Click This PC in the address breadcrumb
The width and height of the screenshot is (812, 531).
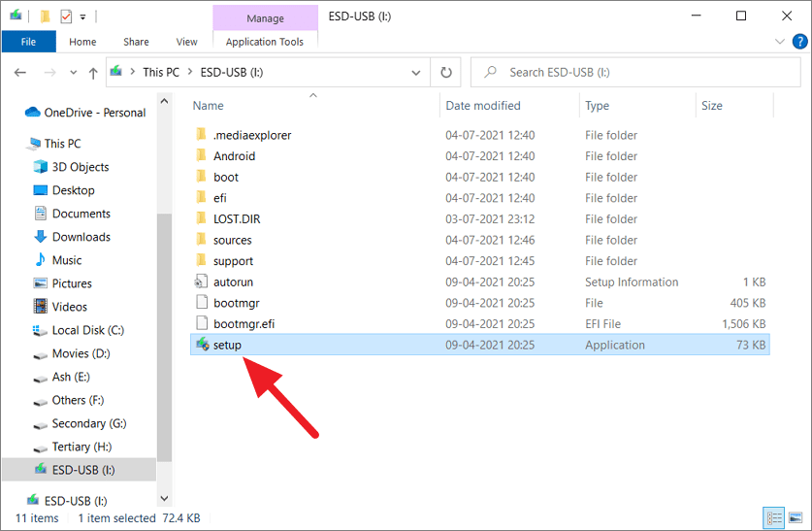click(160, 72)
